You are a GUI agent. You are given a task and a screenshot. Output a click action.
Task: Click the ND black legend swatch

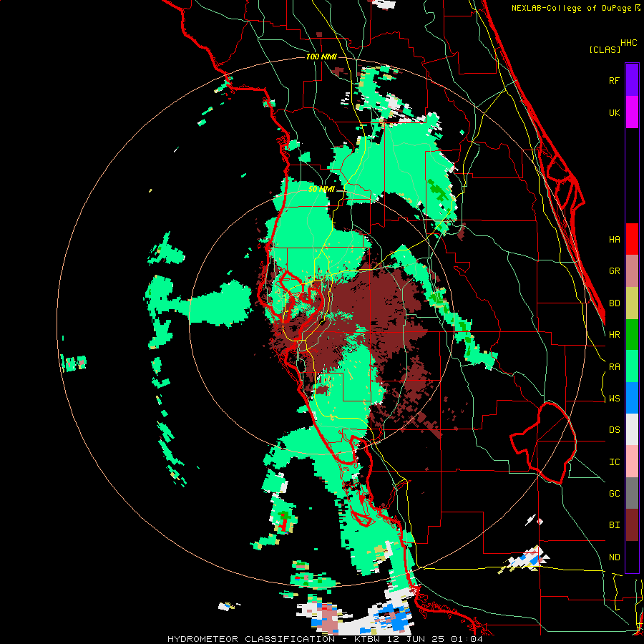click(632, 557)
